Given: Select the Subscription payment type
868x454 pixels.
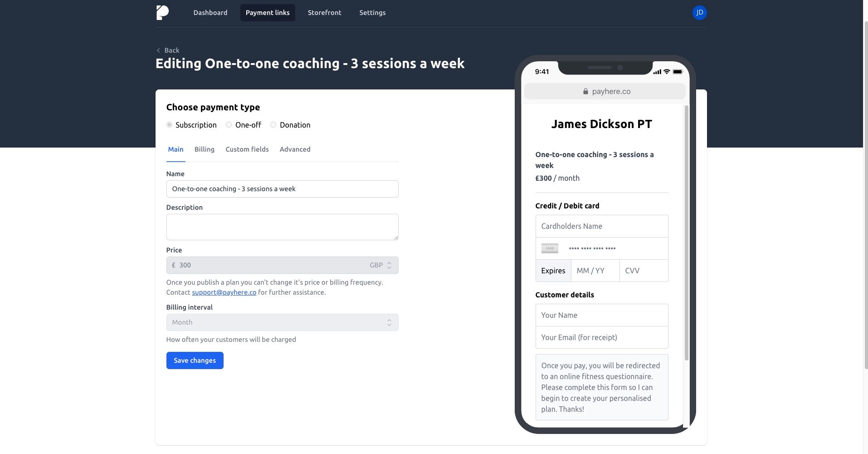Looking at the screenshot, I should [169, 125].
